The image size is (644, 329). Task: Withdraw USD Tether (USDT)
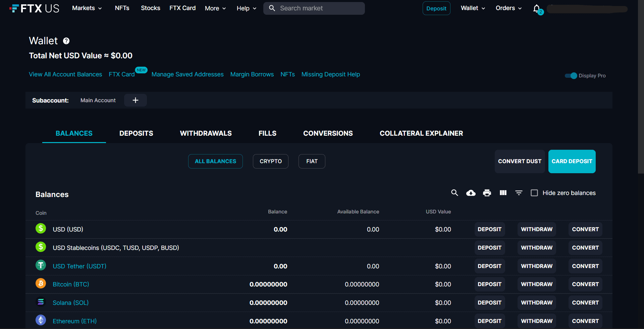click(x=537, y=266)
